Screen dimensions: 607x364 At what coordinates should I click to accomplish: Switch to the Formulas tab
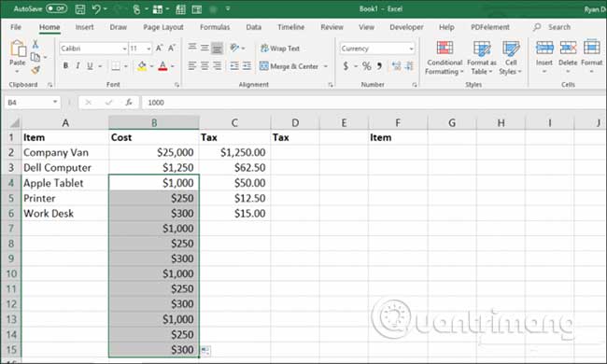click(x=215, y=27)
